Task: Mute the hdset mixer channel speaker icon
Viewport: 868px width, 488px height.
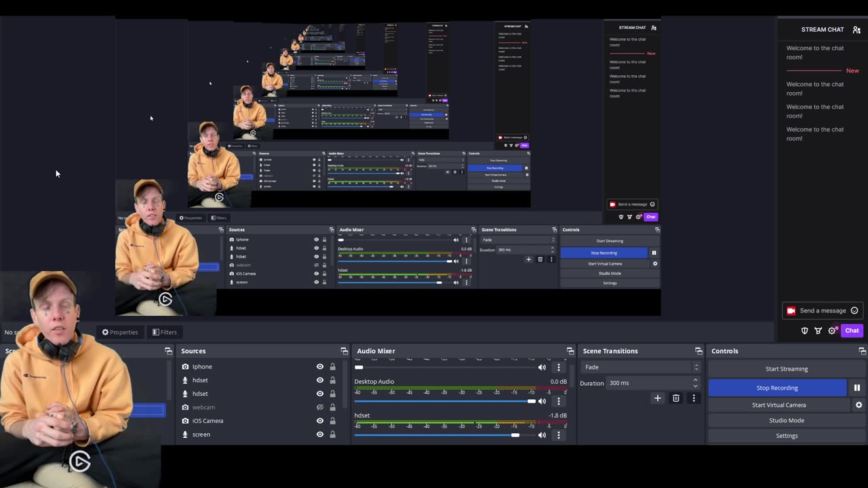Action: click(x=542, y=435)
